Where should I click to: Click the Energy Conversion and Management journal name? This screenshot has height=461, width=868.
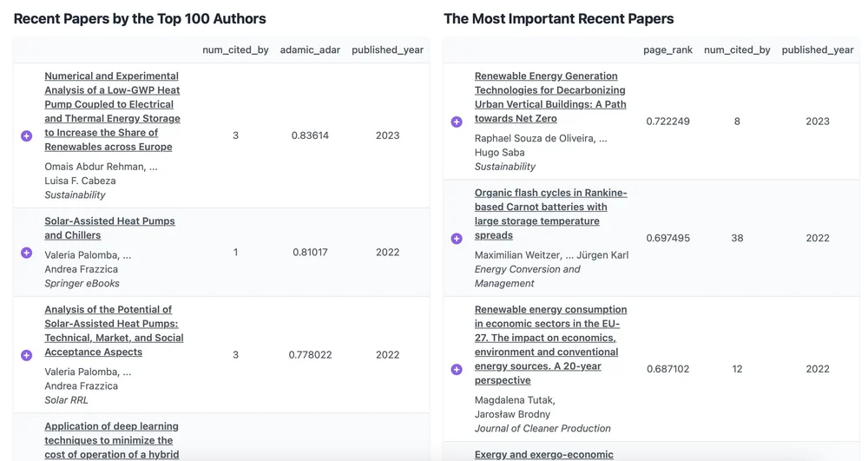coord(527,276)
